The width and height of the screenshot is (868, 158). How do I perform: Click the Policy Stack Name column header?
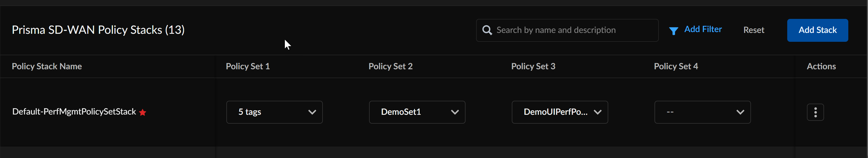click(x=47, y=66)
